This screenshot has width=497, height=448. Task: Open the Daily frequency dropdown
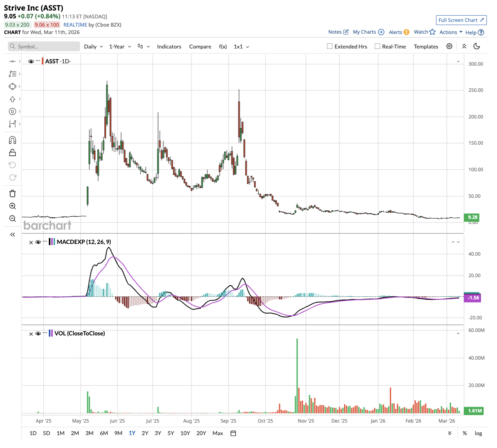click(x=93, y=46)
